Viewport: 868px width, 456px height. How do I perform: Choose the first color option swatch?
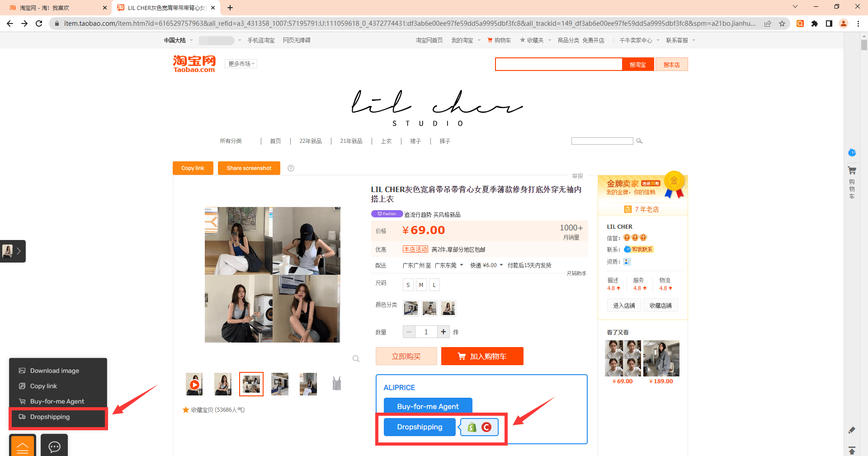411,308
